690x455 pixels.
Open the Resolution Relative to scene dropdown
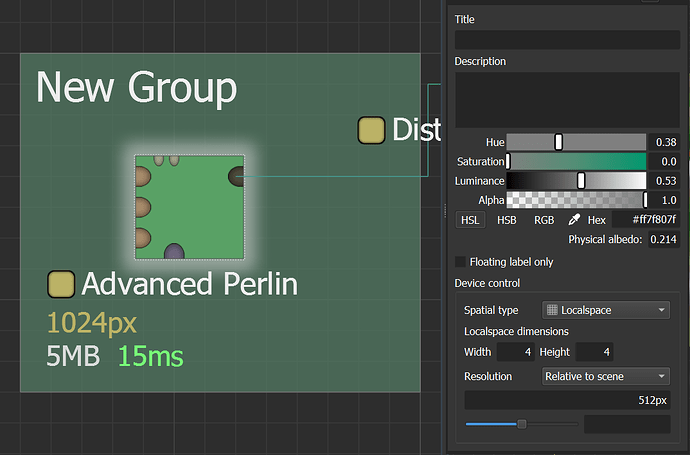(605, 376)
